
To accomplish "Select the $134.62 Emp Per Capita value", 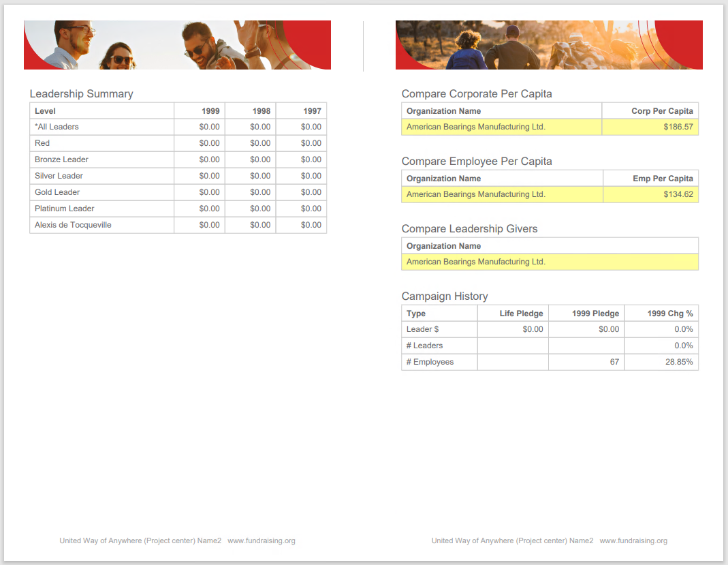I will point(678,194).
